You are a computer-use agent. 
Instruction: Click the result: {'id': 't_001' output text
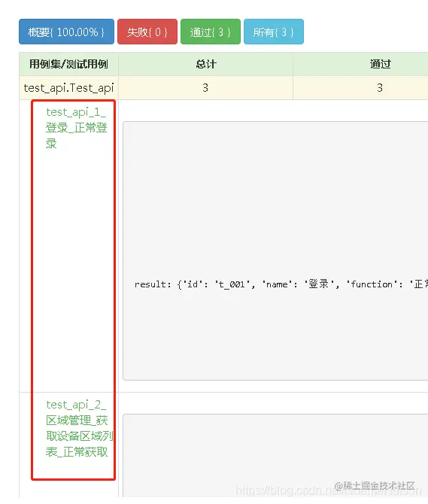tap(281, 284)
